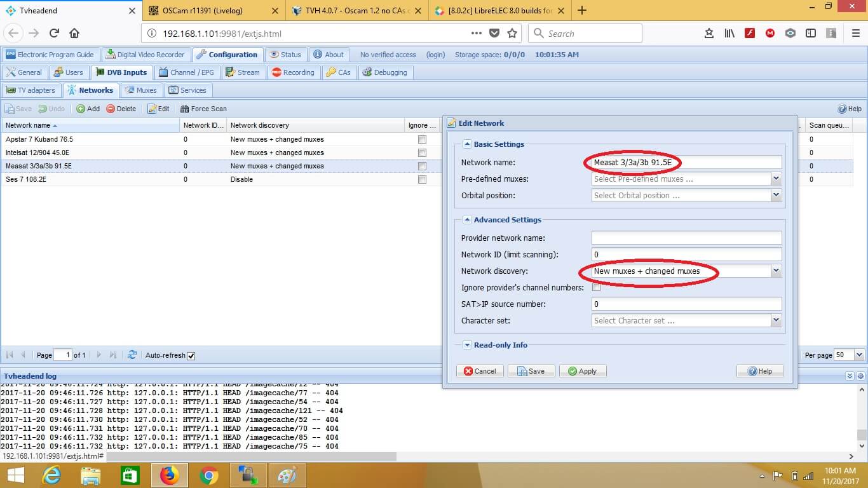868x488 pixels.
Task: Open Help in the Edit Network dialog
Action: coord(759,371)
